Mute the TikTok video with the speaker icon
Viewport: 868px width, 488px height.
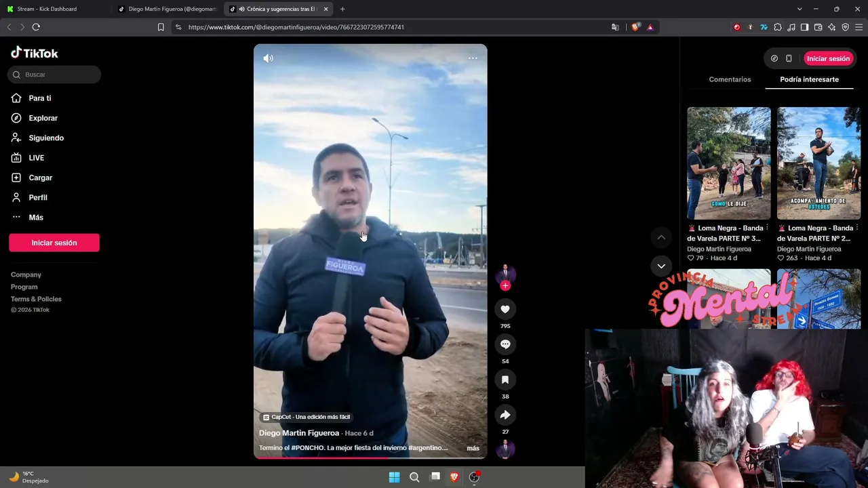[269, 58]
